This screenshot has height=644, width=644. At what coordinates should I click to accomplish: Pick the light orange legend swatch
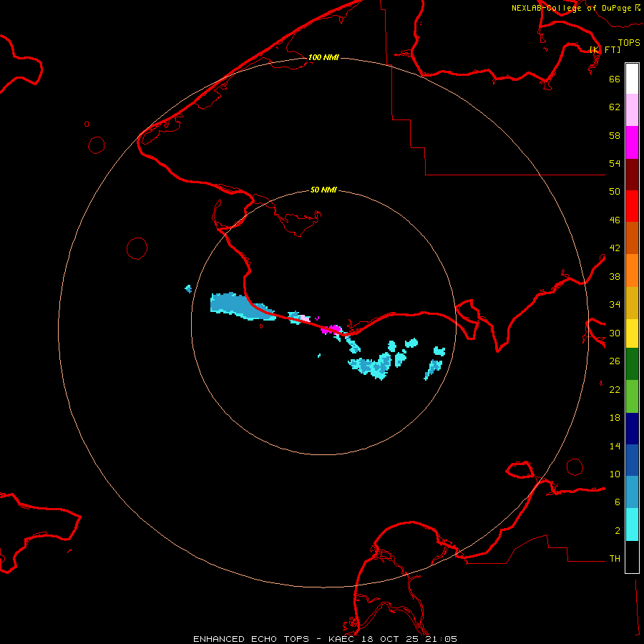[632, 270]
